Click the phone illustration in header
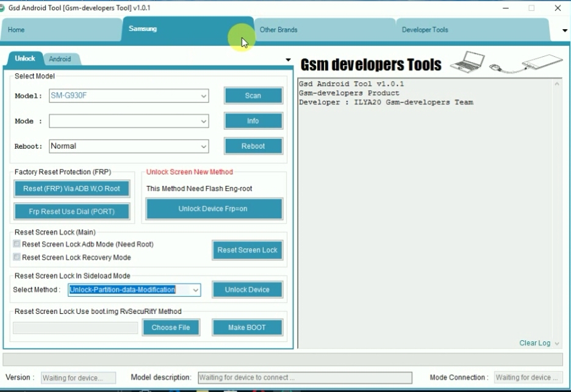 point(542,61)
